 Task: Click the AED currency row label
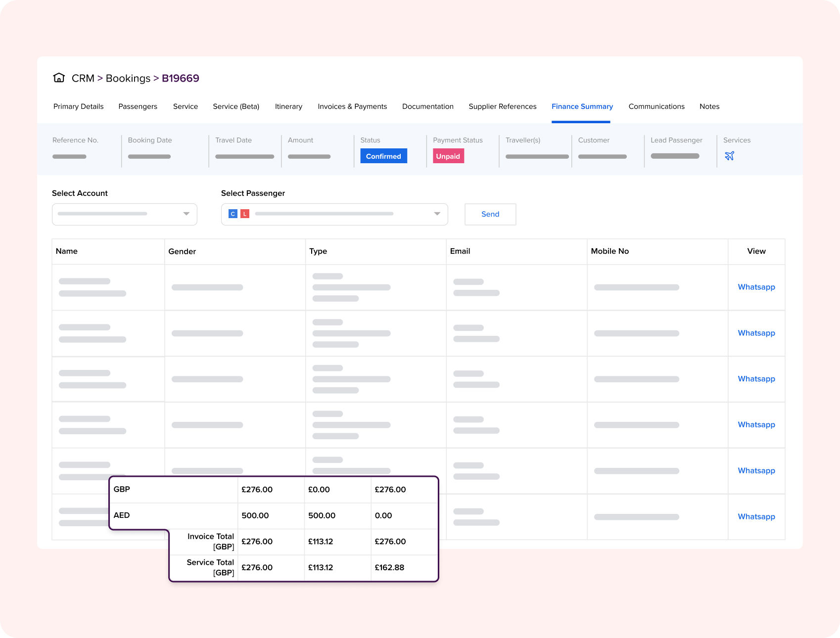pos(122,515)
